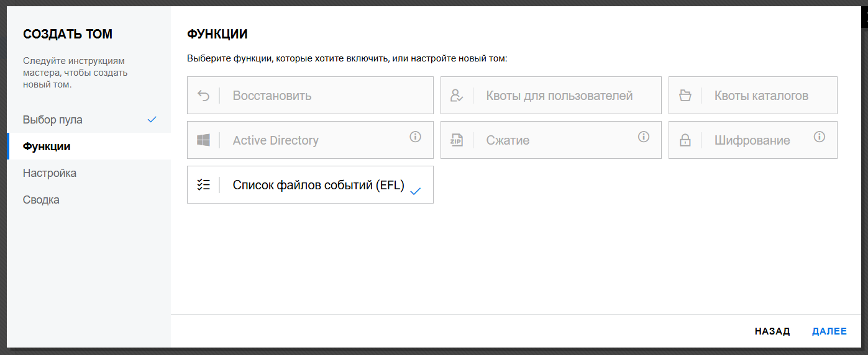Click the encryption padlock icon
Viewport: 868px width, 355px height.
click(685, 140)
